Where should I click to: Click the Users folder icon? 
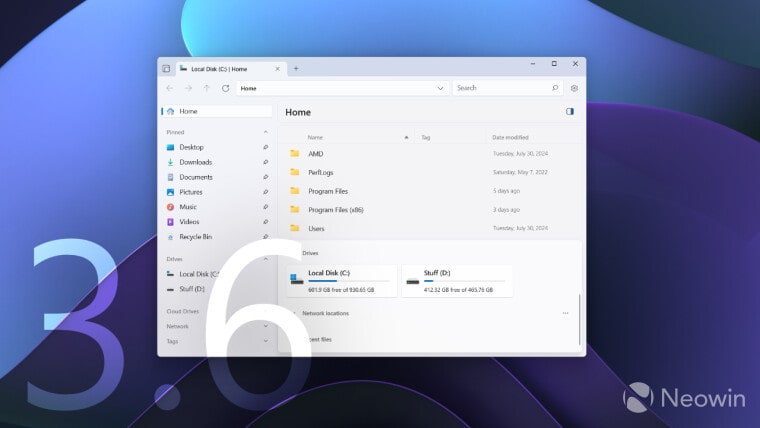click(x=295, y=228)
